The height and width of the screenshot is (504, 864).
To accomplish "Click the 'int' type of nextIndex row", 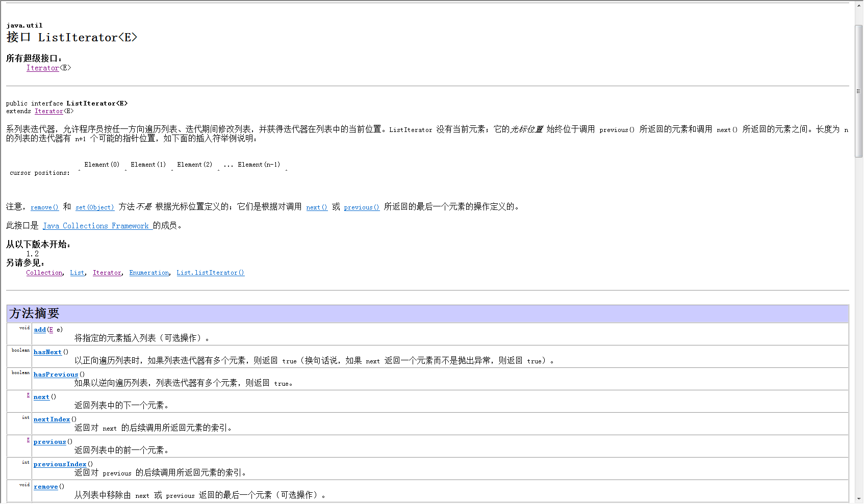I will pyautogui.click(x=26, y=417).
